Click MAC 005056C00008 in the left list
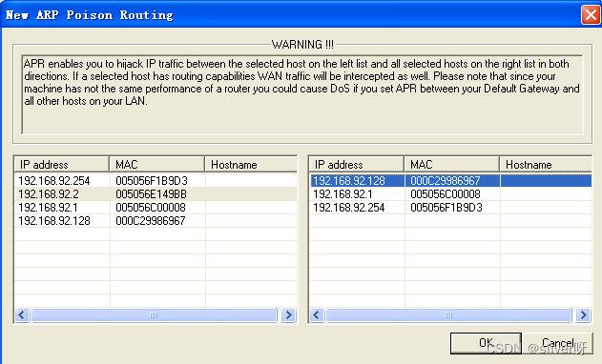602x364 pixels. coord(151,208)
